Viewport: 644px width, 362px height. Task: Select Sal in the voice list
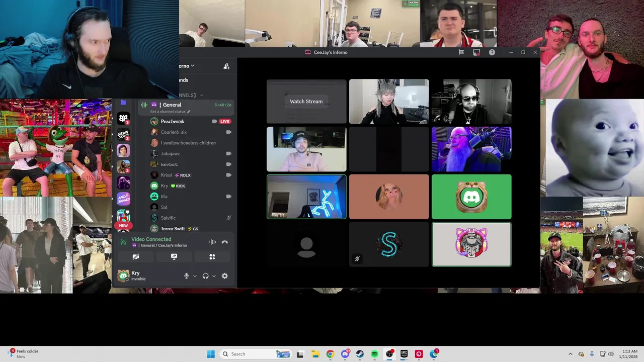164,207
